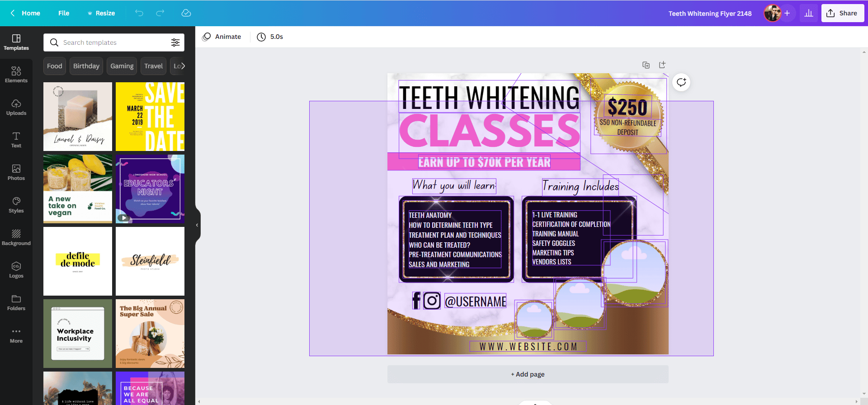Select the Instagram icon on the flyer
The image size is (868, 405).
432,301
